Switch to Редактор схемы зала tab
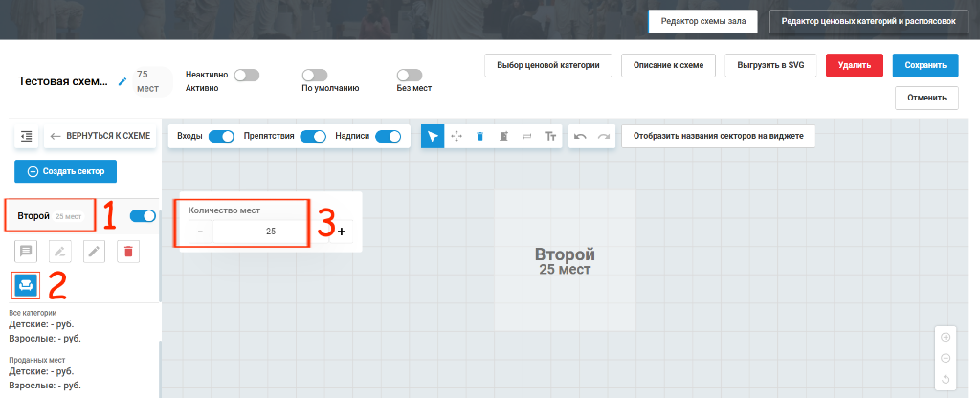The width and height of the screenshot is (980, 398). tap(703, 21)
